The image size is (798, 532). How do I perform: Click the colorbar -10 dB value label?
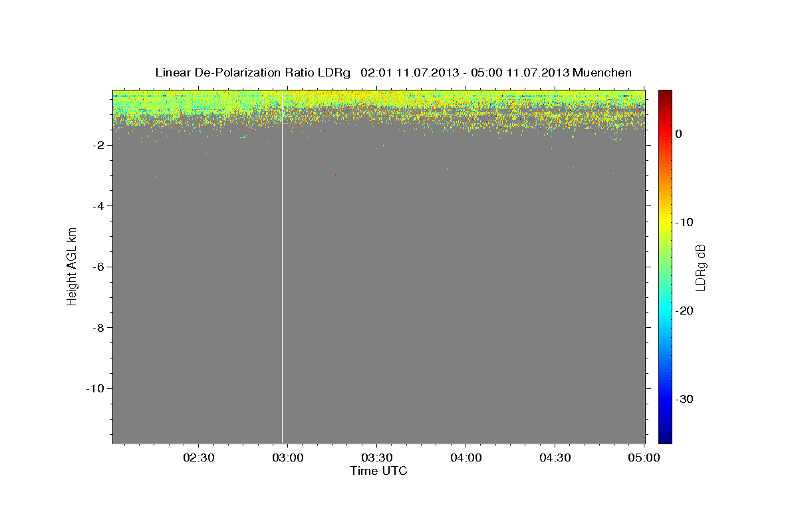click(x=684, y=222)
